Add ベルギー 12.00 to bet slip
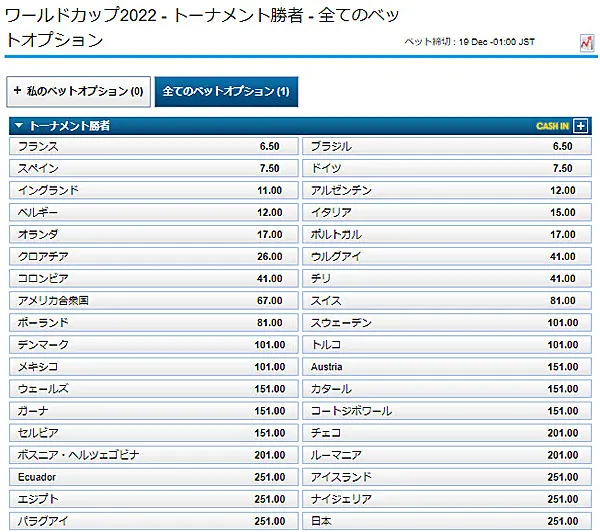Viewport: 600px width, 532px height. pyautogui.click(x=152, y=212)
